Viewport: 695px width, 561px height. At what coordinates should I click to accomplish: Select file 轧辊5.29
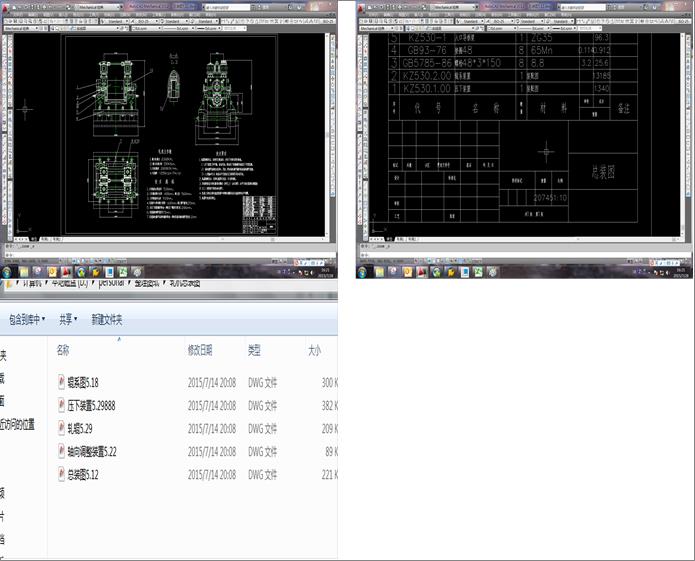80,429
